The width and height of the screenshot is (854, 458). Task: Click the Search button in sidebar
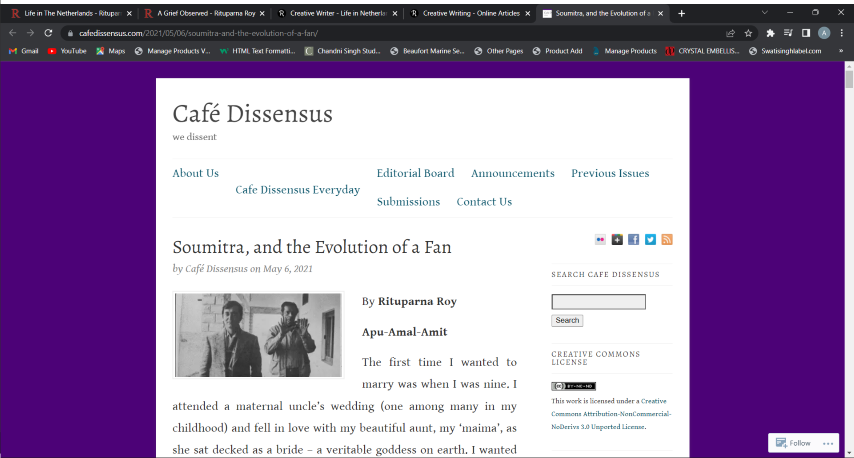(567, 320)
